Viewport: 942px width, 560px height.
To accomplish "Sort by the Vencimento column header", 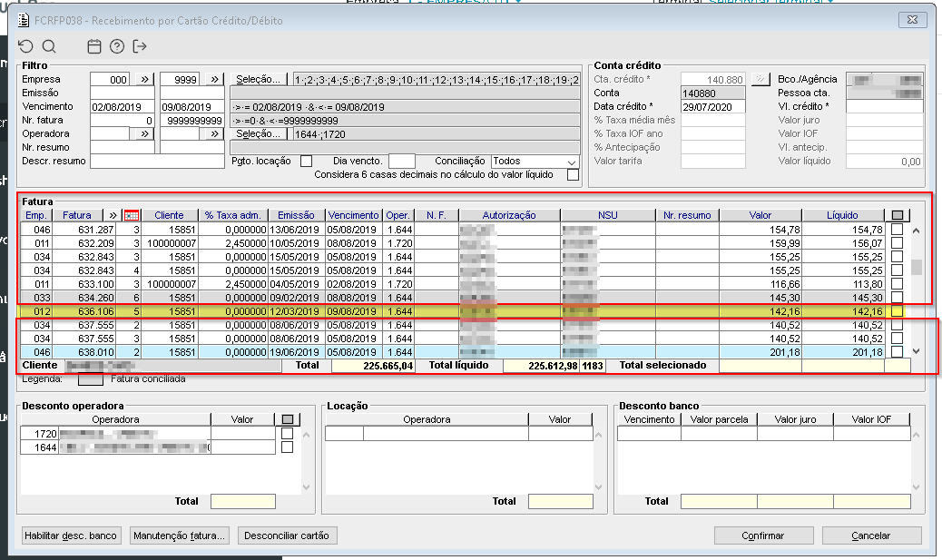I will pyautogui.click(x=354, y=215).
